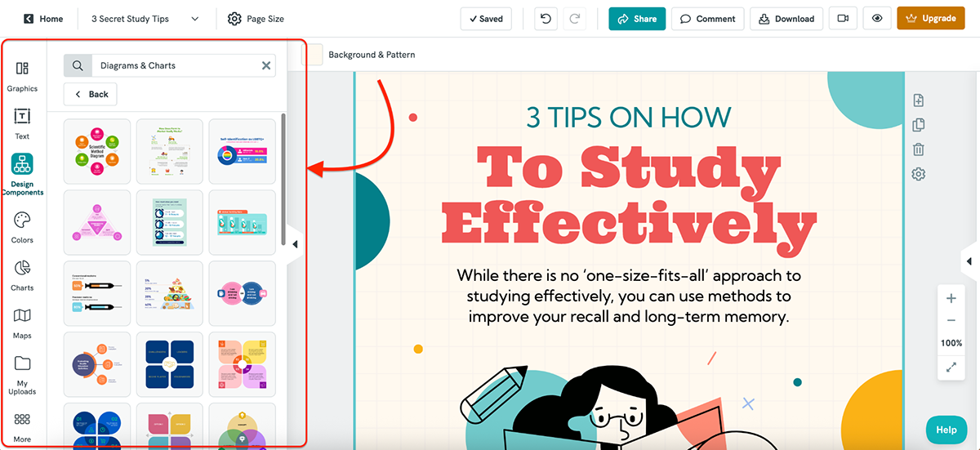Open the Charts panel
Screen dimensions: 980x450
[x=22, y=274]
